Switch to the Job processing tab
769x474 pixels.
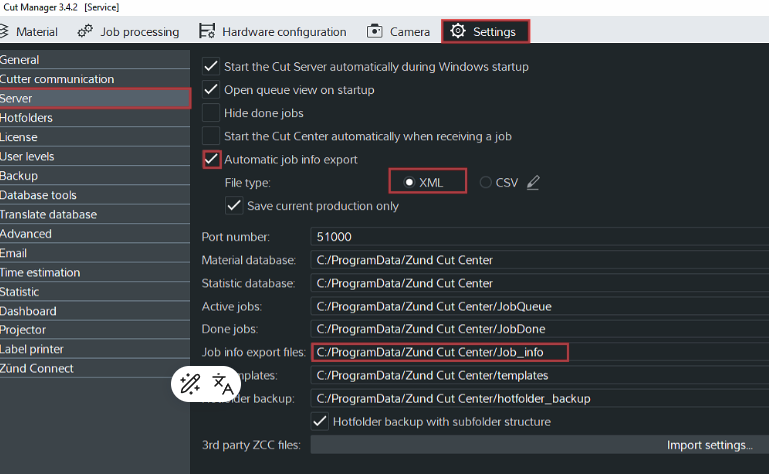pos(128,31)
